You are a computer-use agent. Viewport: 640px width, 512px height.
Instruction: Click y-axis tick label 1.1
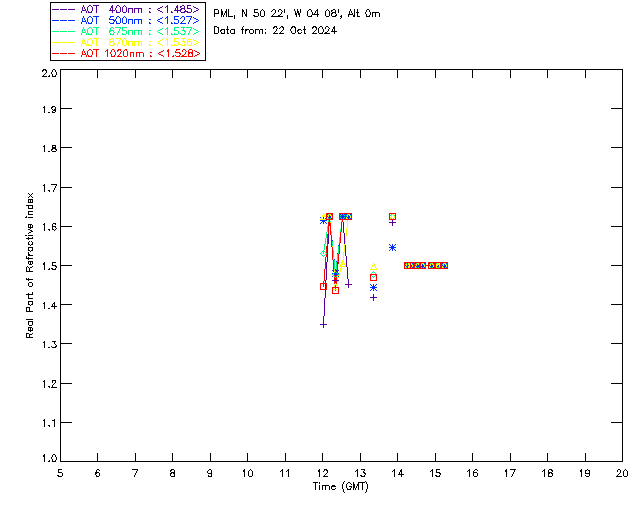coord(49,423)
